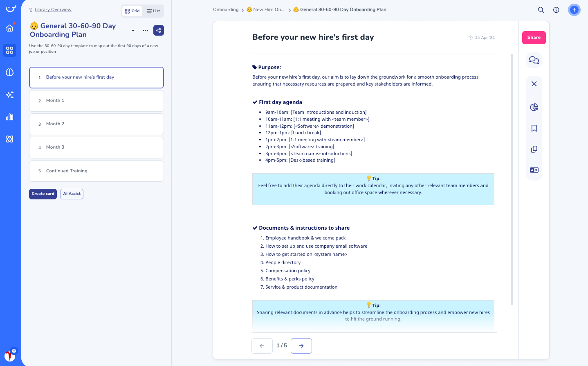Click the pink Share button

pyautogui.click(x=534, y=37)
